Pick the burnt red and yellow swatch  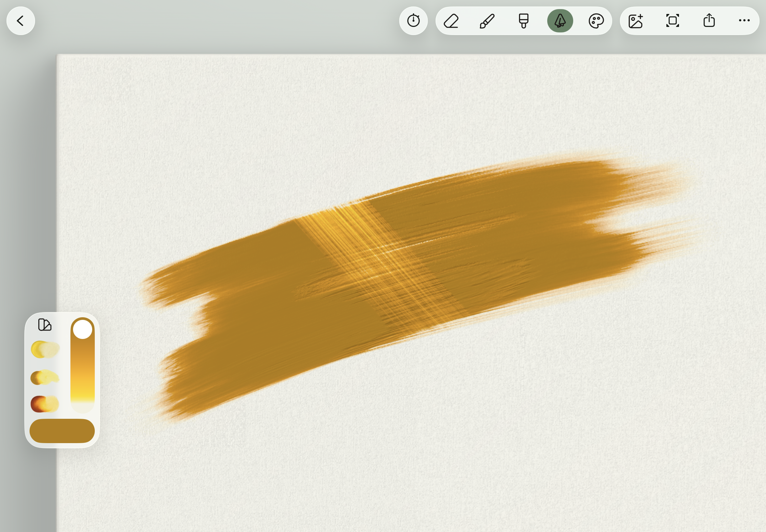(x=45, y=404)
